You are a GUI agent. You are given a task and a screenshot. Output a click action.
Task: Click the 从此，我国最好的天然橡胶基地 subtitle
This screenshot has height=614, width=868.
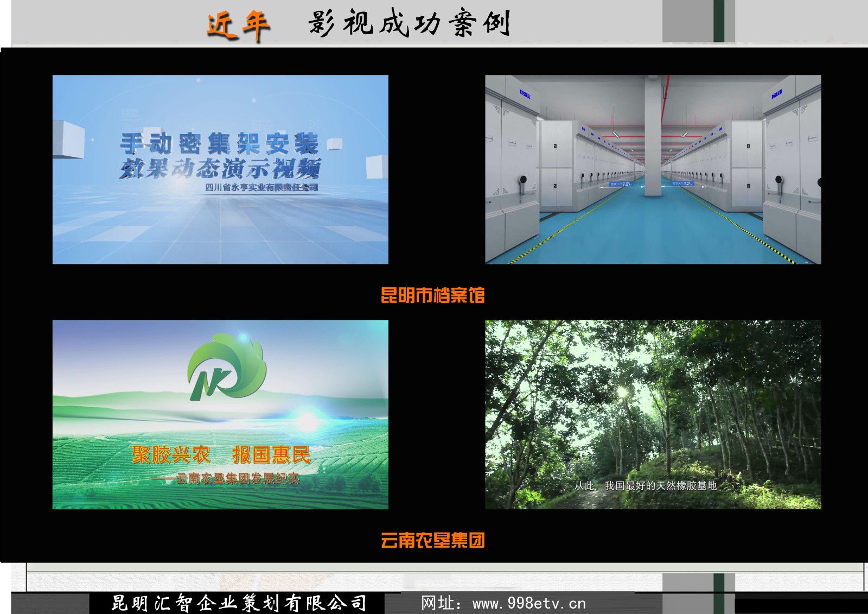(646, 486)
